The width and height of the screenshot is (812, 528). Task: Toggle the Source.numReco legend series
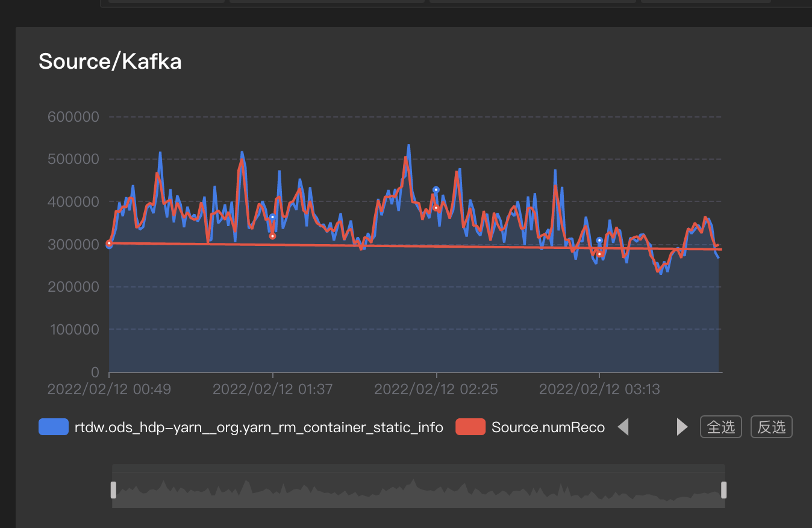click(x=530, y=427)
